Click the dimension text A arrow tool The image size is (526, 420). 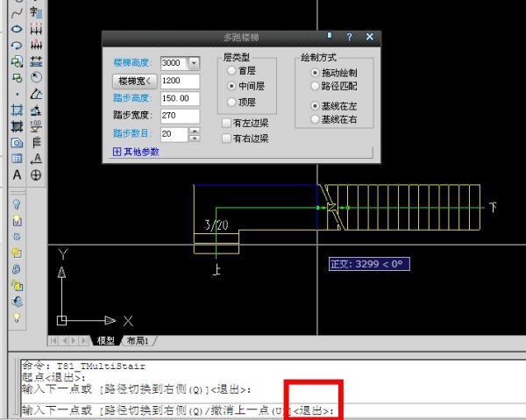coord(36,159)
